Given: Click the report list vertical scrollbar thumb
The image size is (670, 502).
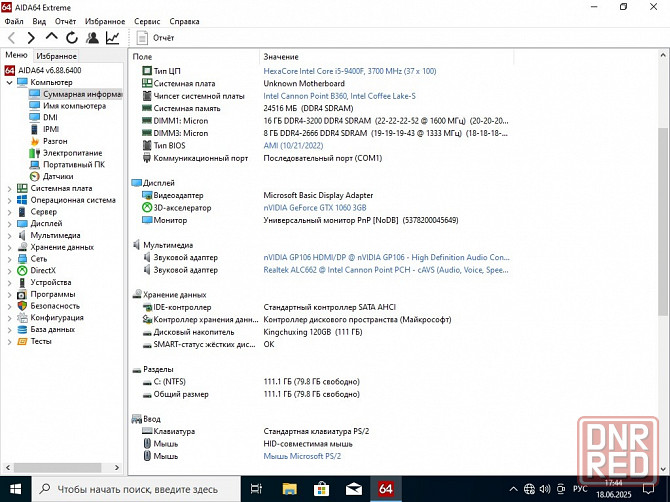Looking at the screenshot, I should click(x=662, y=222).
